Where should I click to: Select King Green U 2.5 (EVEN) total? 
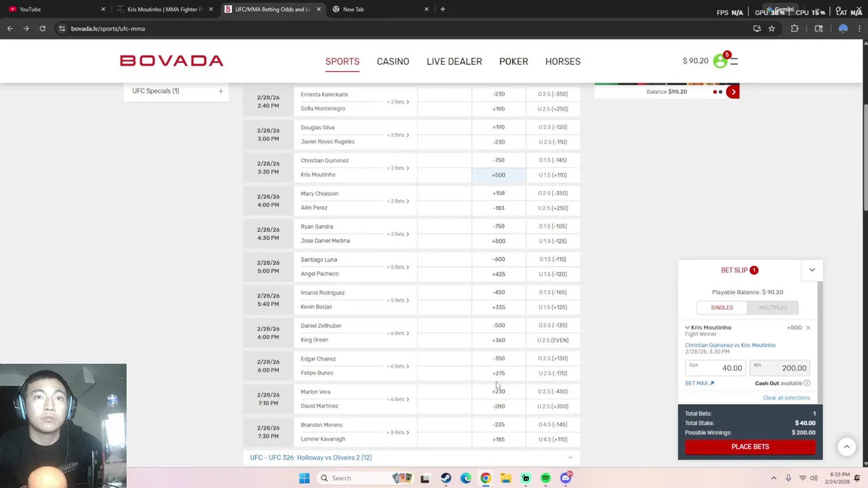pos(553,340)
